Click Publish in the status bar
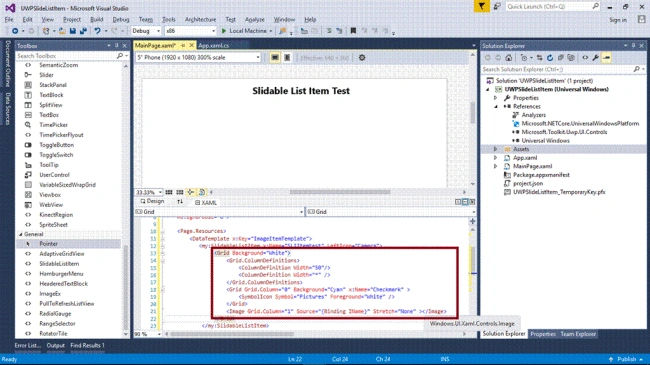The height and width of the screenshot is (365, 650). (626, 359)
